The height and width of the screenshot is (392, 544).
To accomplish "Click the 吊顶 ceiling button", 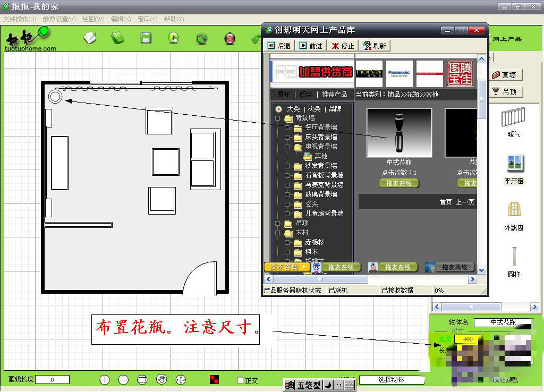I will click(x=506, y=92).
